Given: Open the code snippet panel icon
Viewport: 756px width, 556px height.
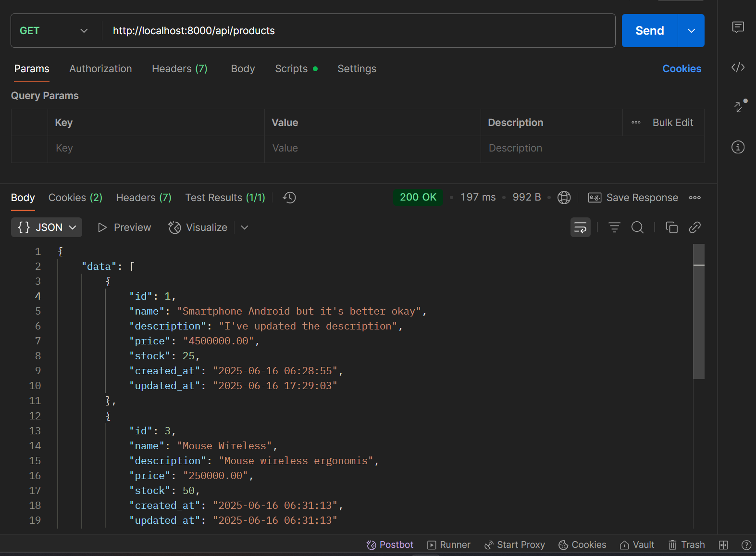Looking at the screenshot, I should [x=738, y=67].
